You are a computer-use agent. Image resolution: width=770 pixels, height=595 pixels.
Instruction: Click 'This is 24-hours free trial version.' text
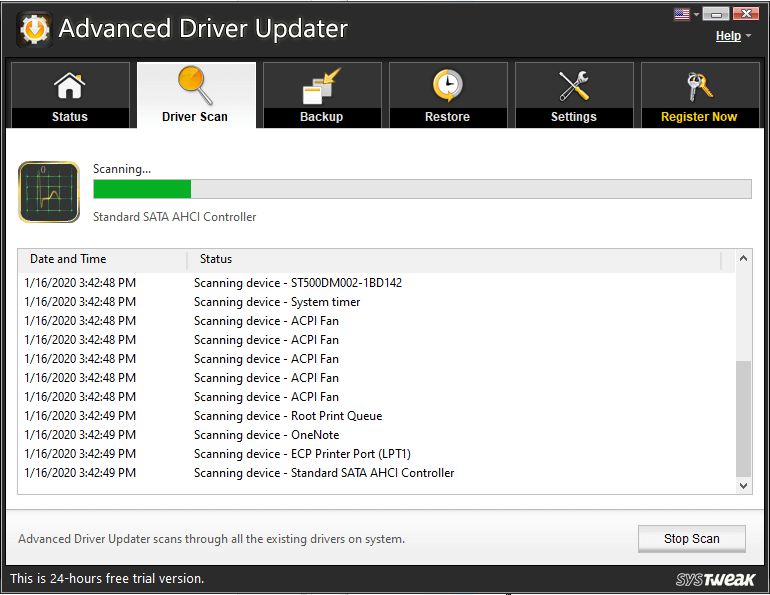(107, 578)
